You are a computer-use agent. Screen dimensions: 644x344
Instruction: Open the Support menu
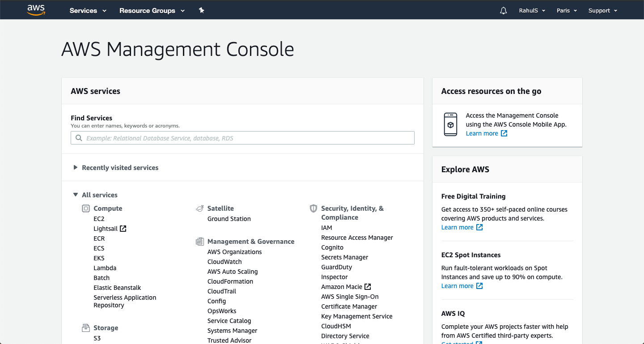pyautogui.click(x=602, y=11)
